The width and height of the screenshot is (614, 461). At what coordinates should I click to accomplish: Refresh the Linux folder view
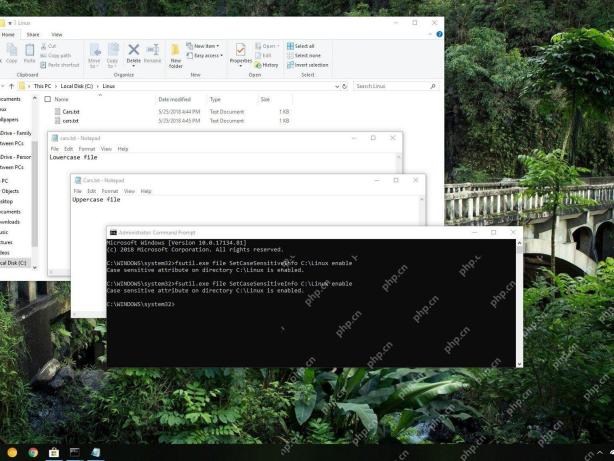[345, 86]
